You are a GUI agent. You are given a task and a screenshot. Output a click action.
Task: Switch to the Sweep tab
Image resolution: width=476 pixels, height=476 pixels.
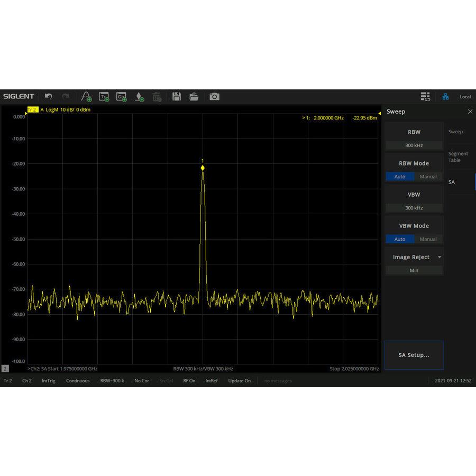pyautogui.click(x=455, y=132)
